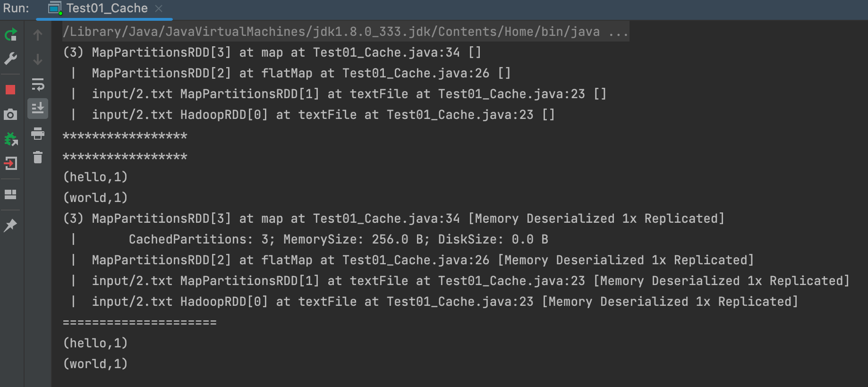Viewport: 868px width, 387px height.
Task: Click Test01_Cache.java:34 in first output line
Action: tap(386, 52)
